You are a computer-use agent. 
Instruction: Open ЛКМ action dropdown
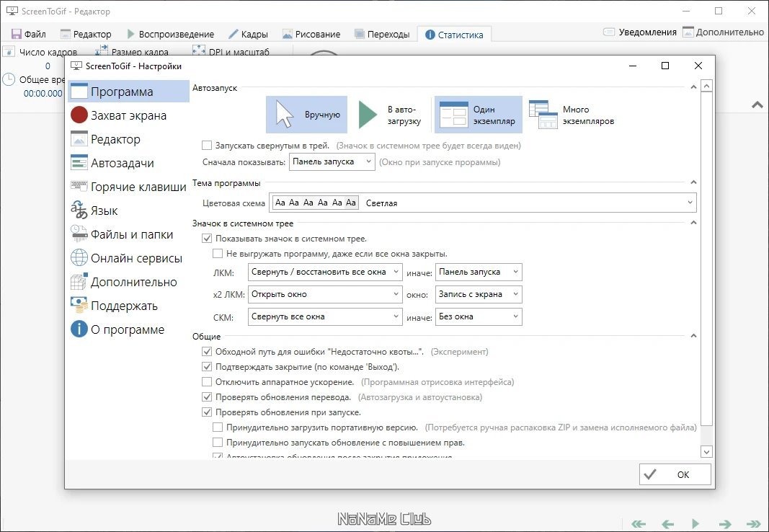point(325,272)
